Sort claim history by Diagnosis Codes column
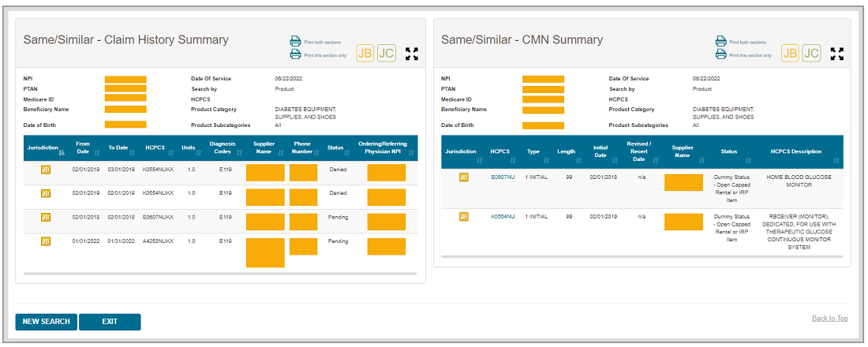This screenshot has width=868, height=347. click(223, 147)
